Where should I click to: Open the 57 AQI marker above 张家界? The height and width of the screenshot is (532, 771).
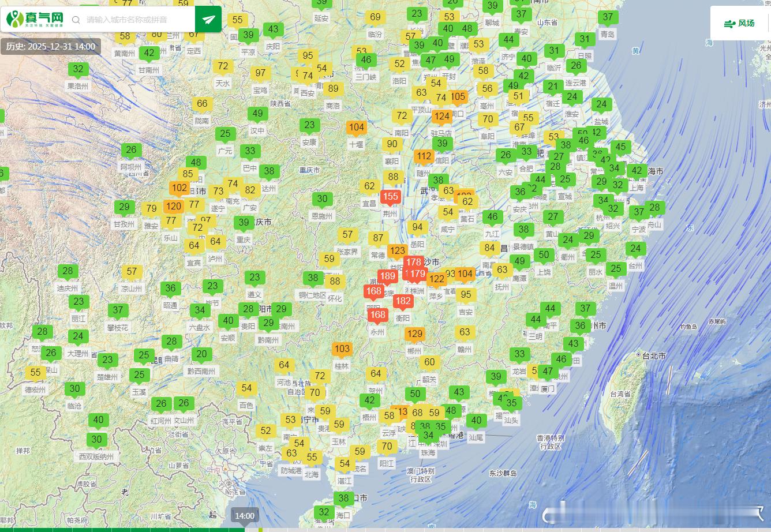click(347, 235)
